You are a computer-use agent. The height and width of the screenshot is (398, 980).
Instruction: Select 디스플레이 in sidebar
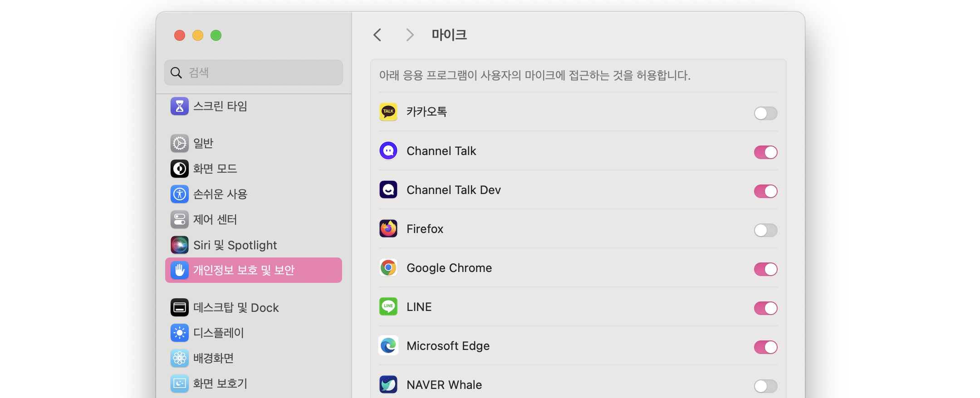254,333
